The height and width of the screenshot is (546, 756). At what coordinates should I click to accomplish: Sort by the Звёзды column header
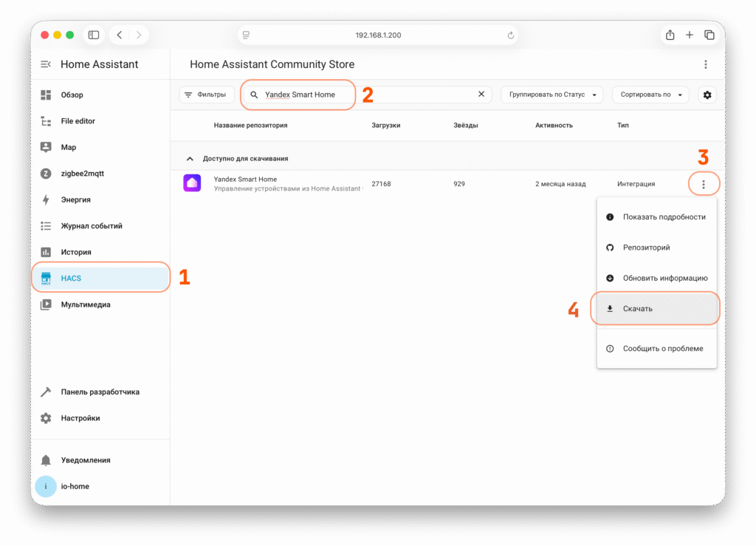point(465,126)
